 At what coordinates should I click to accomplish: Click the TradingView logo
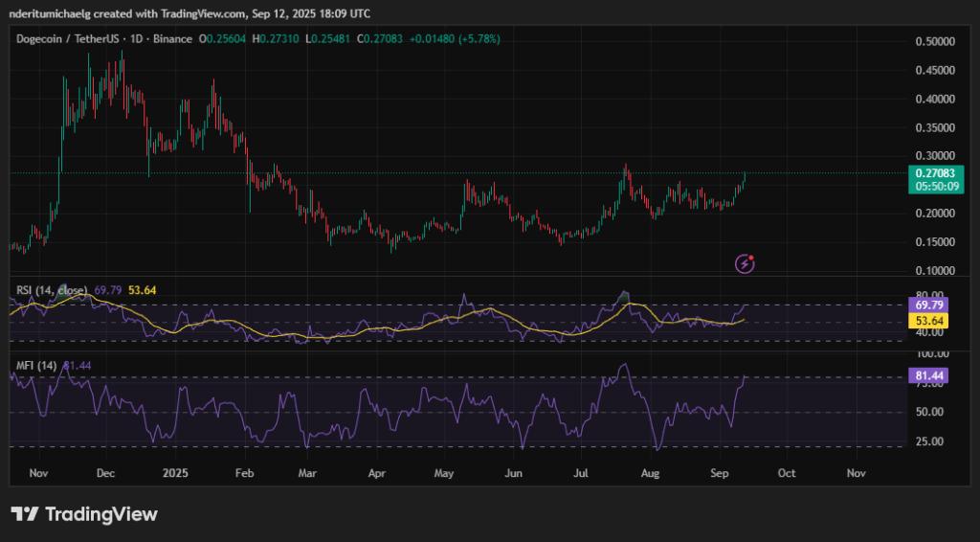coord(83,514)
